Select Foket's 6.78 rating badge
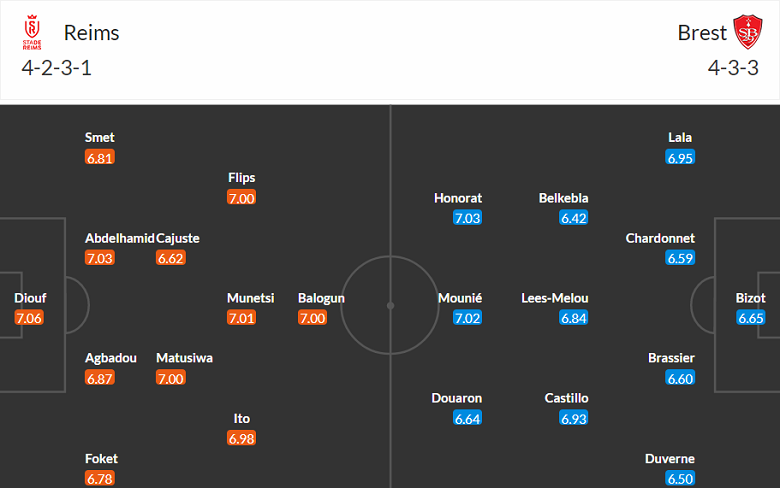 (x=100, y=478)
